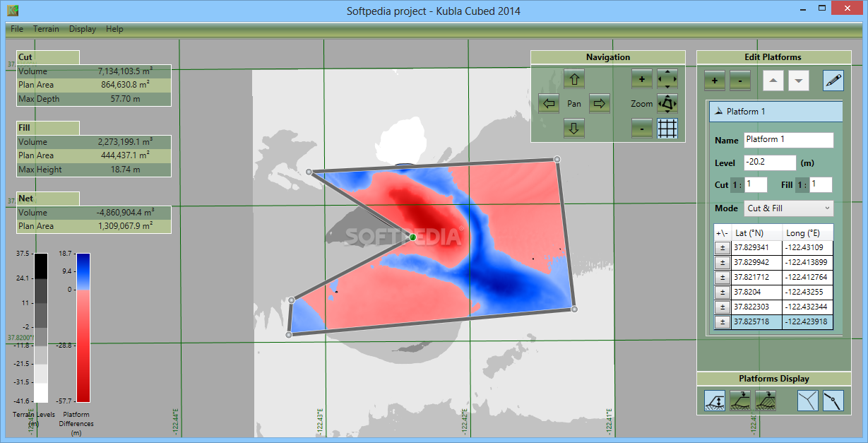This screenshot has width=868, height=443.
Task: Select longitude cell -122.413899
Action: coord(807,262)
